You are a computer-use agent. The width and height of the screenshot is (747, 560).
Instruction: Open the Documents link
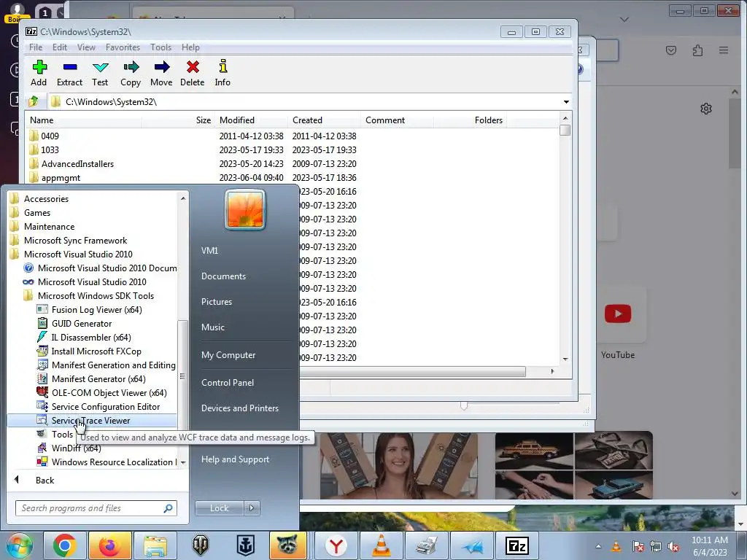pos(223,276)
